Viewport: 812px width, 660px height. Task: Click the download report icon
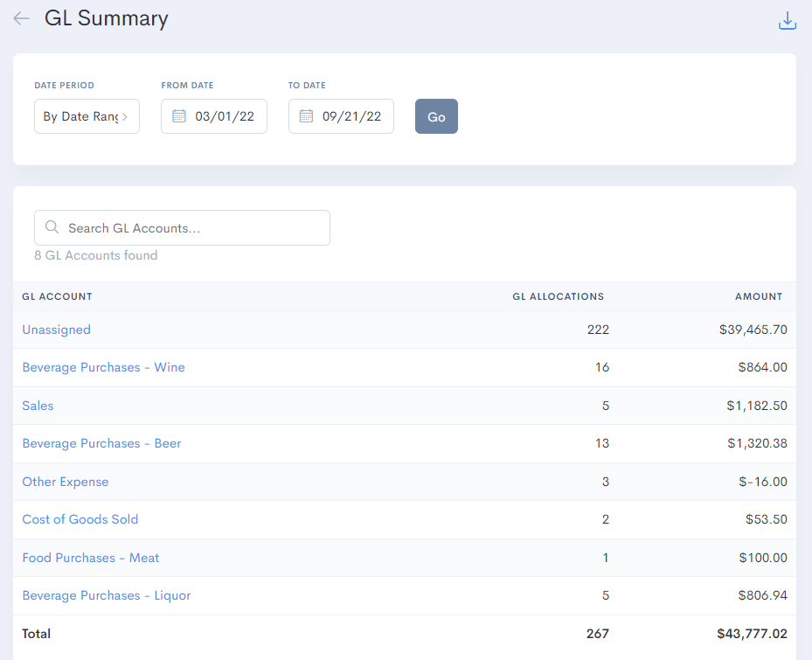tap(787, 21)
